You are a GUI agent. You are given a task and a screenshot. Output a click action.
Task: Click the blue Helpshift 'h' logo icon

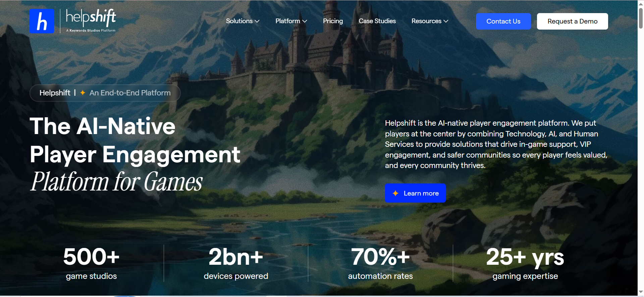(x=42, y=21)
